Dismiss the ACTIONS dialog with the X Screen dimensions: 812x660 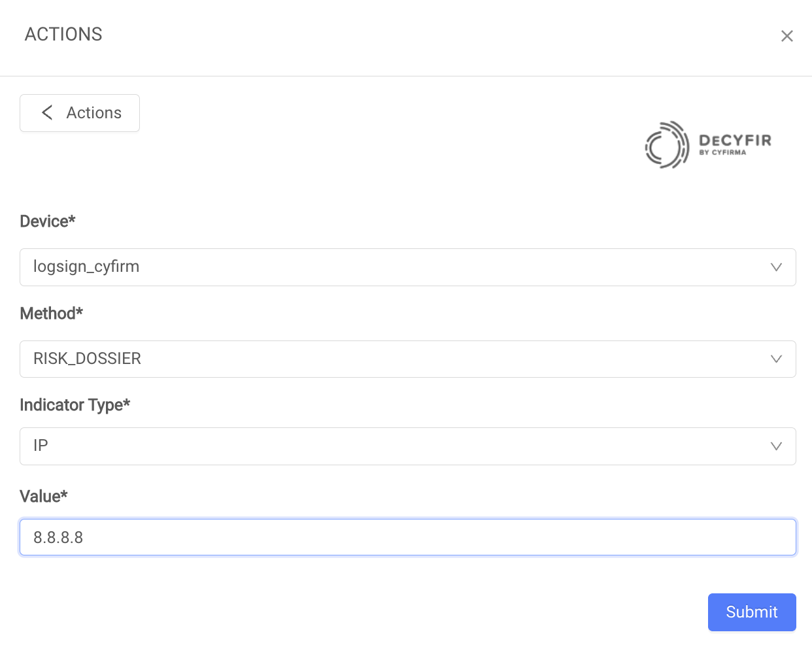pyautogui.click(x=787, y=36)
